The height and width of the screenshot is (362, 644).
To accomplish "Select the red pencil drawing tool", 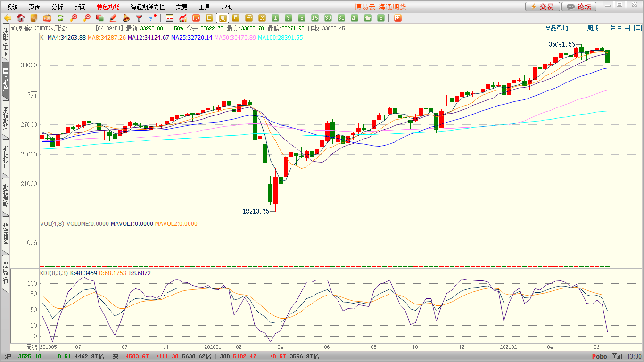I will pos(113,18).
